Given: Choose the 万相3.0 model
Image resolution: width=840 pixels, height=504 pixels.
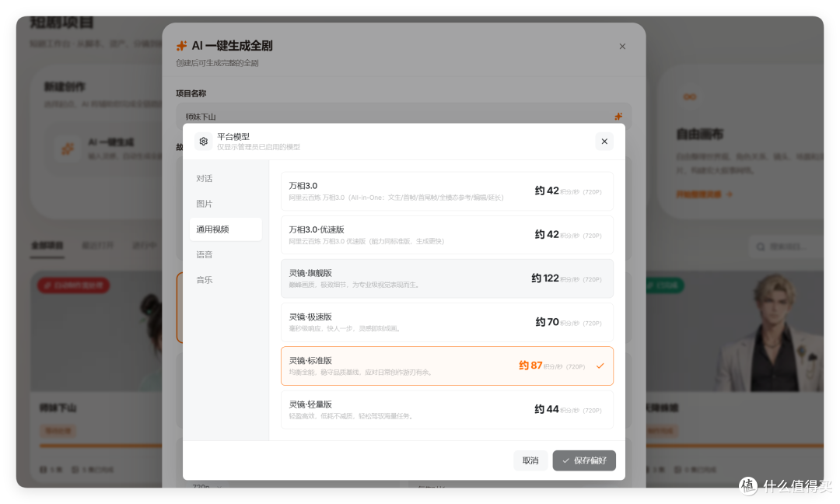Looking at the screenshot, I should (446, 191).
